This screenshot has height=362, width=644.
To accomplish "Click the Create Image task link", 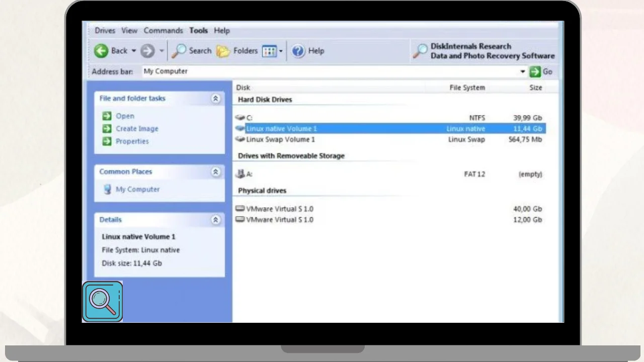I will (x=137, y=129).
